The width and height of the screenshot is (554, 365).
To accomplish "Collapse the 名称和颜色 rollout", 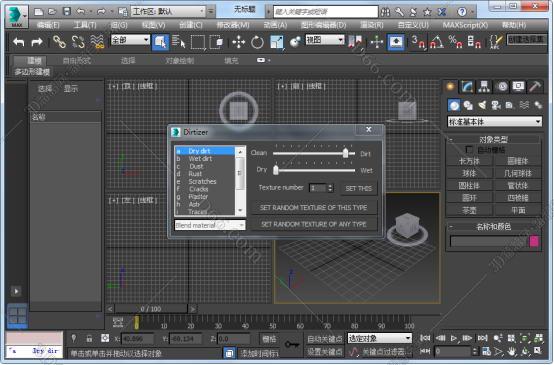I will 494,226.
